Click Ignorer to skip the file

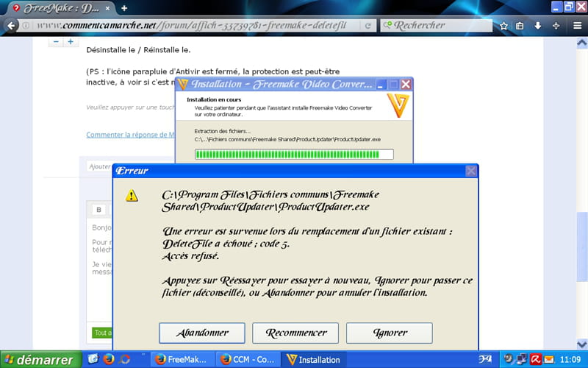click(390, 333)
